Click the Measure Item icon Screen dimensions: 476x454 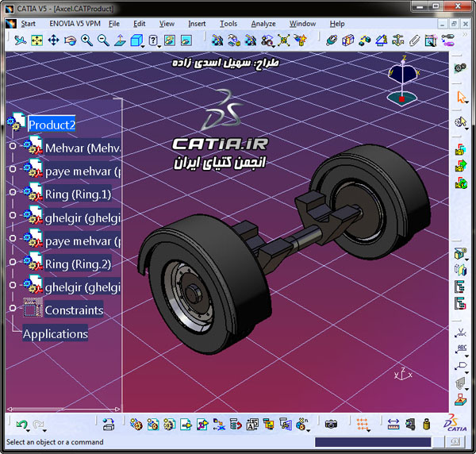pyautogui.click(x=410, y=424)
